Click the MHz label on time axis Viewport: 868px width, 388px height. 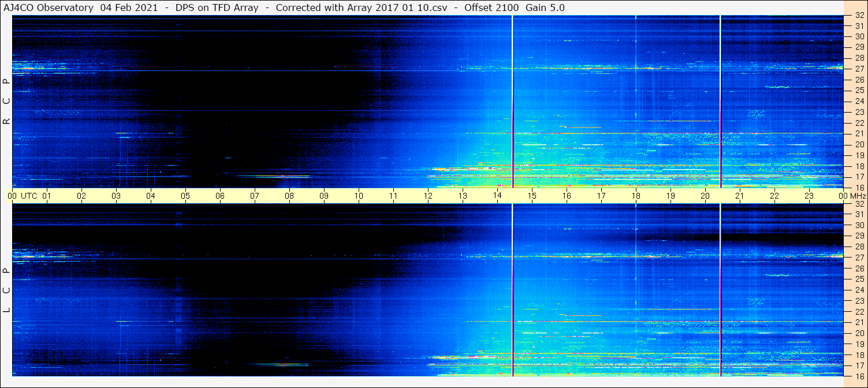click(x=858, y=196)
